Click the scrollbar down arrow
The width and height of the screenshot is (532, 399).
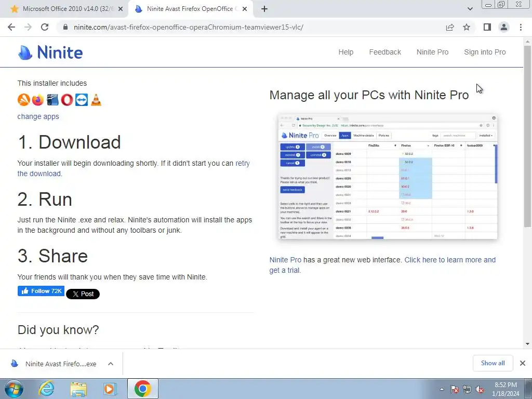[x=527, y=344]
